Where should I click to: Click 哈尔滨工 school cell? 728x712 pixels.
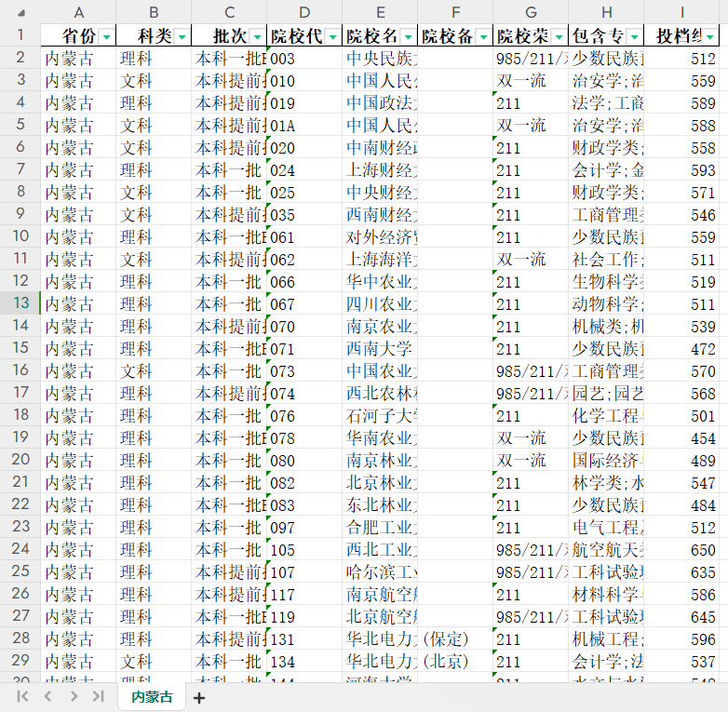380,571
